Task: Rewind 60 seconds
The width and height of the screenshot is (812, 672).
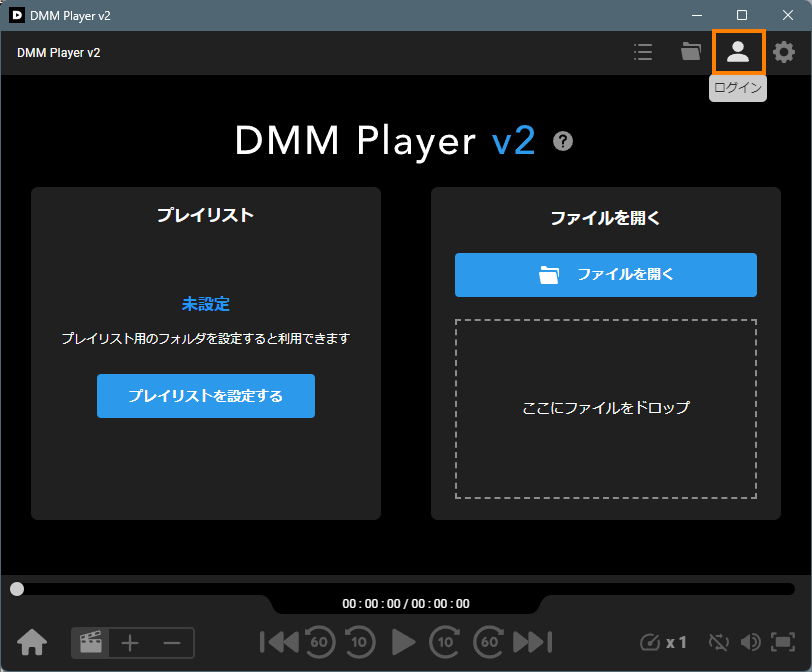Action: (x=319, y=642)
